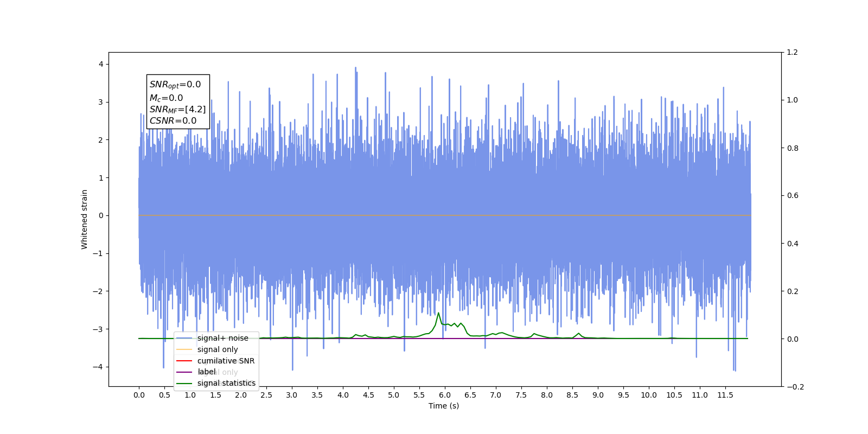868x434 pixels.
Task: Click the 5.5 tick on time axis
Action: (419, 395)
